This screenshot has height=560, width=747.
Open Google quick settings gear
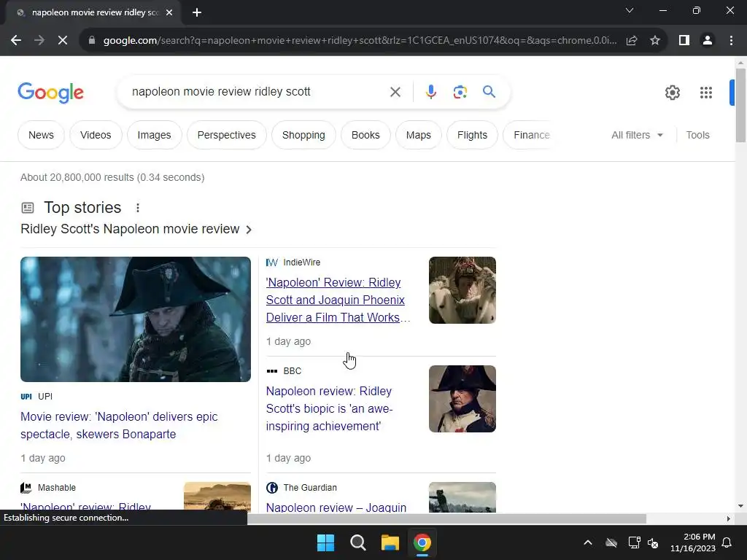[672, 93]
